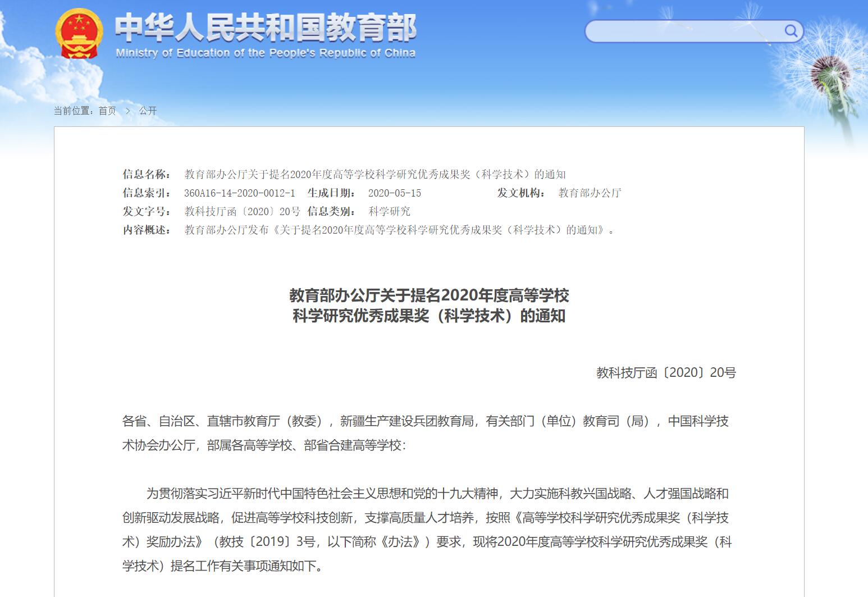Image resolution: width=868 pixels, height=597 pixels.
Task: Click the line mentioning 教技〔2019〕3号
Action: point(427,542)
